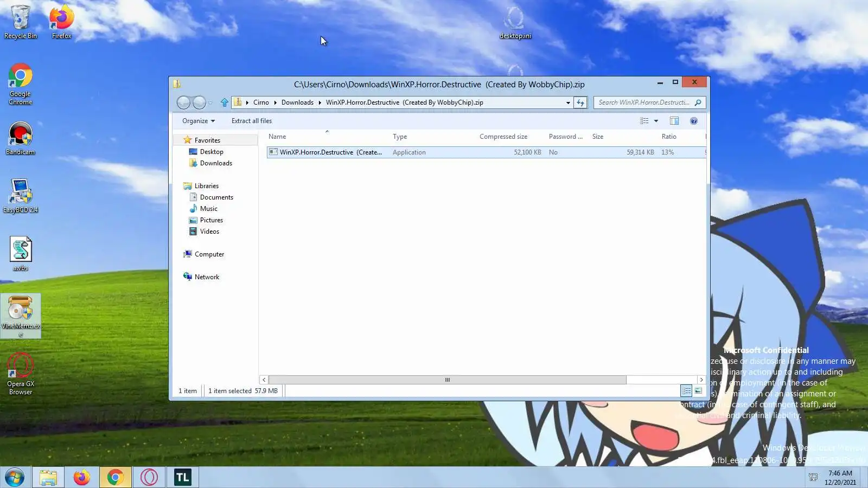Select the Bandicam desktop icon
This screenshot has width=868, height=488.
(21, 138)
